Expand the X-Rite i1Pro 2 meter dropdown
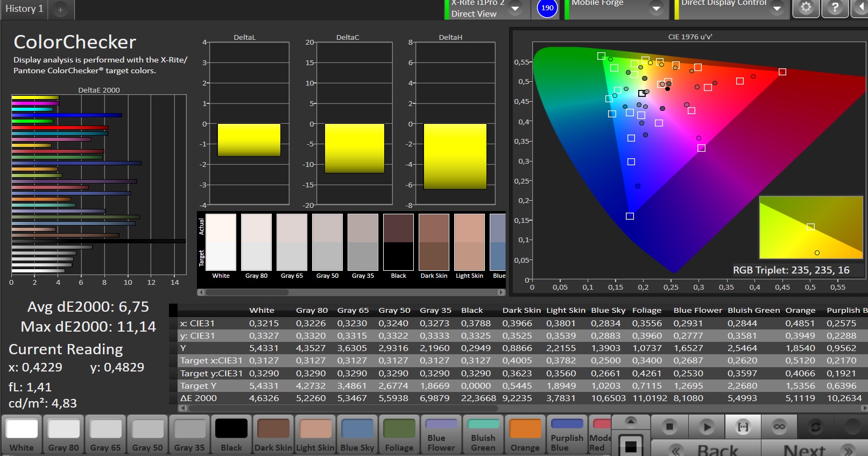This screenshot has width=868, height=456. [x=515, y=8]
